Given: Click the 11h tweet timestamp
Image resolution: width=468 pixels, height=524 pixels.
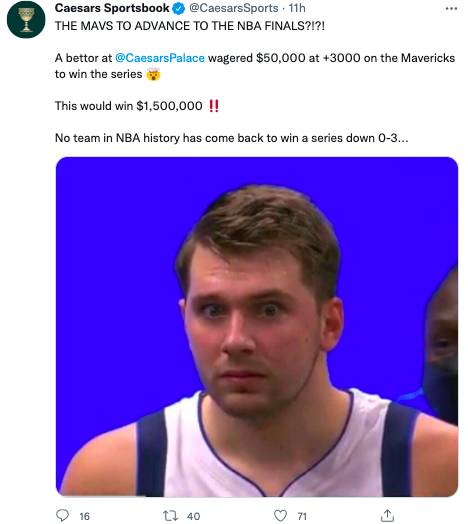Looking at the screenshot, I should pyautogui.click(x=297, y=8).
